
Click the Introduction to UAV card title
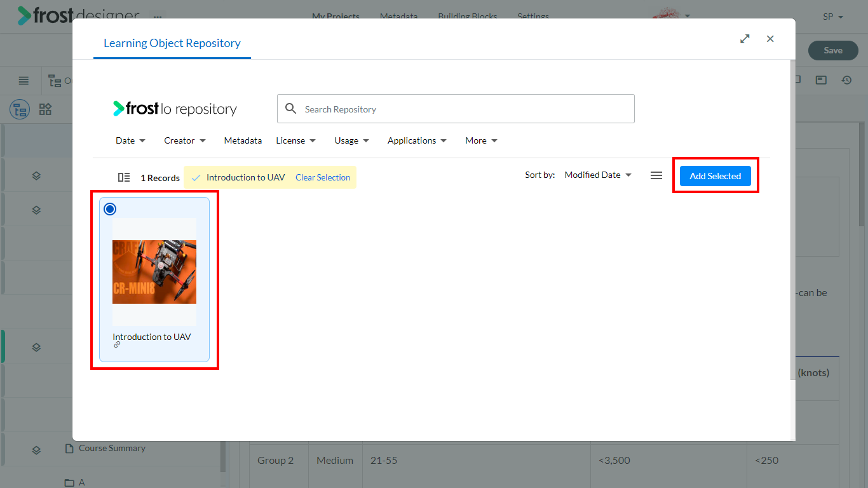pyautogui.click(x=152, y=337)
